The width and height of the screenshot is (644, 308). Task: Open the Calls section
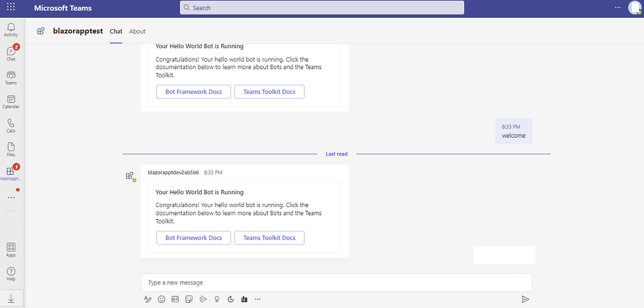(x=11, y=126)
